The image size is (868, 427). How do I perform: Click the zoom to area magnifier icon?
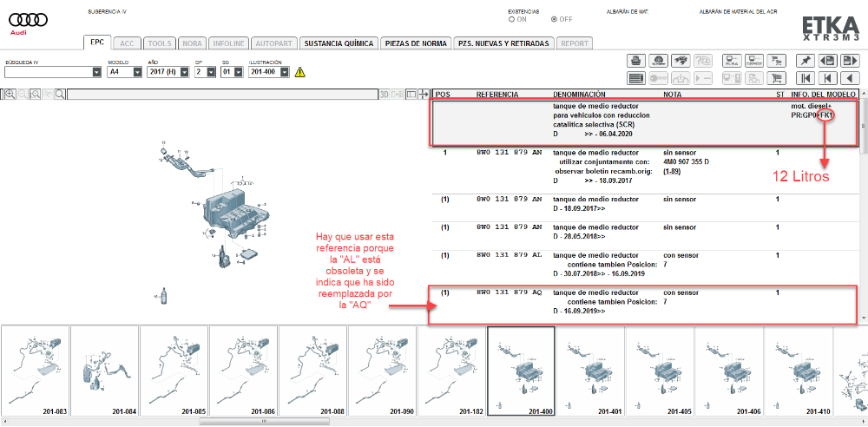[x=35, y=94]
